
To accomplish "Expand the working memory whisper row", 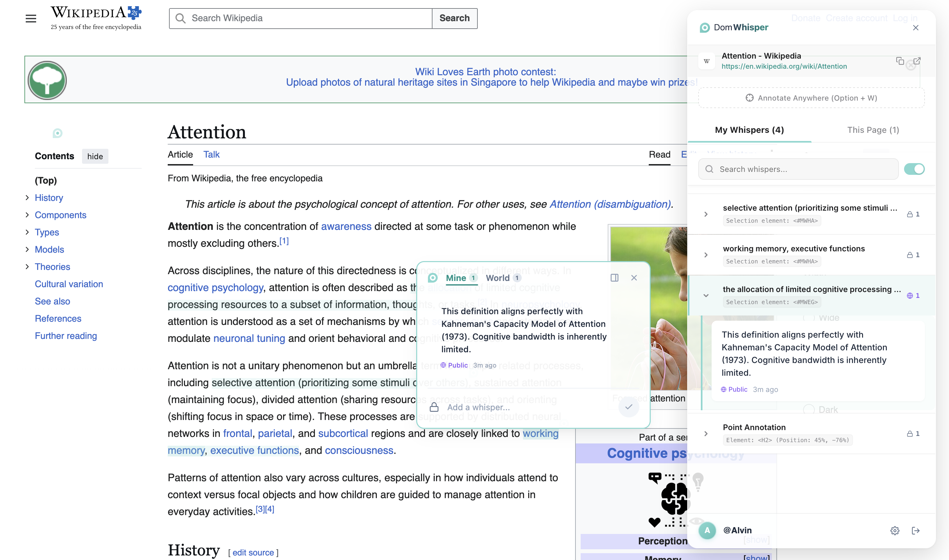I will pyautogui.click(x=706, y=255).
